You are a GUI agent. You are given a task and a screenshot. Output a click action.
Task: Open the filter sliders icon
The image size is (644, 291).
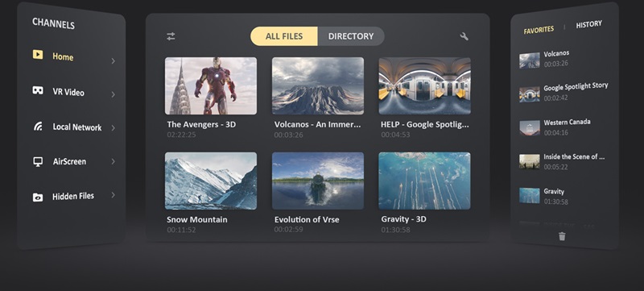pos(171,36)
